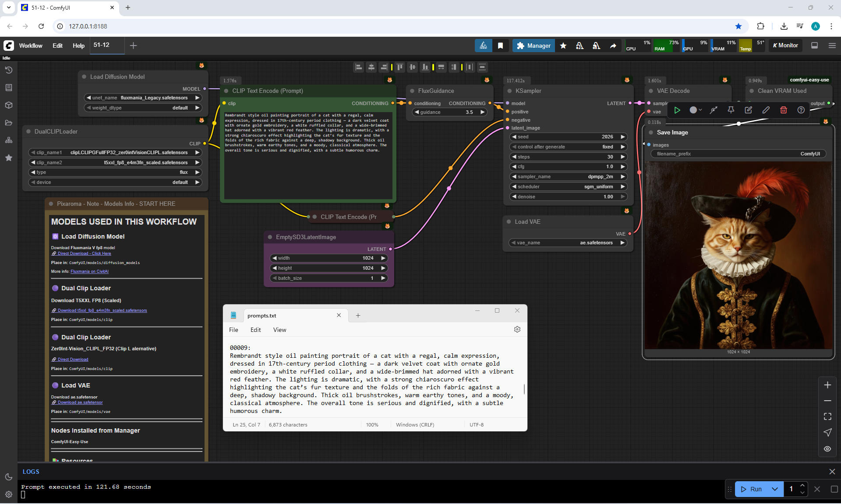Click the generated cat portrait image preview
This screenshot has height=504, width=841.
click(x=738, y=256)
